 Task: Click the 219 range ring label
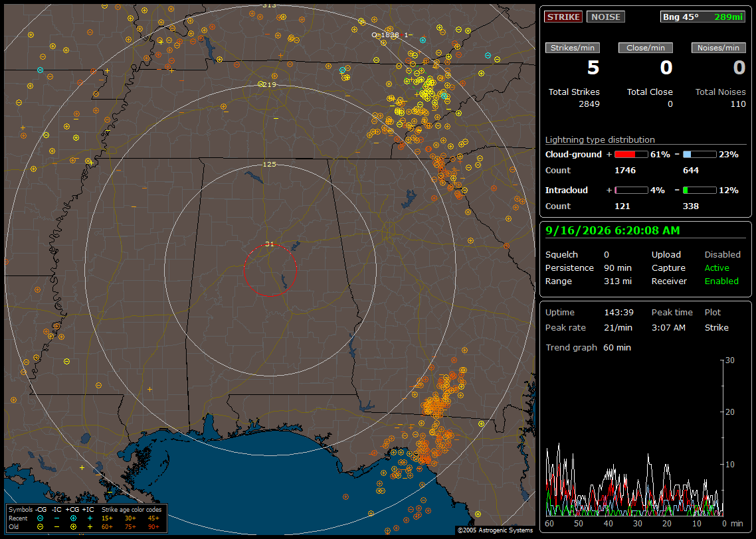(270, 84)
